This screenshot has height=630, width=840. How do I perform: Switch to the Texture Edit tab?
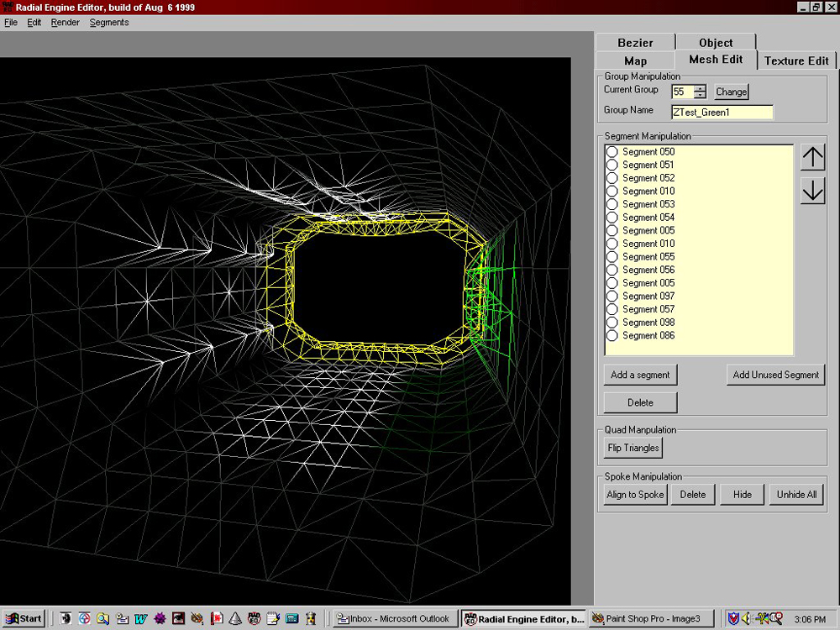point(796,61)
